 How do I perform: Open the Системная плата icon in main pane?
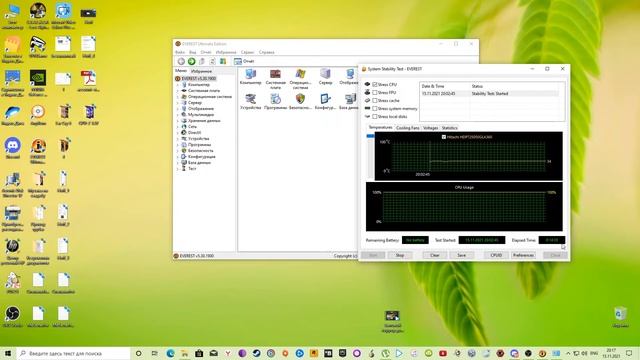pyautogui.click(x=276, y=78)
